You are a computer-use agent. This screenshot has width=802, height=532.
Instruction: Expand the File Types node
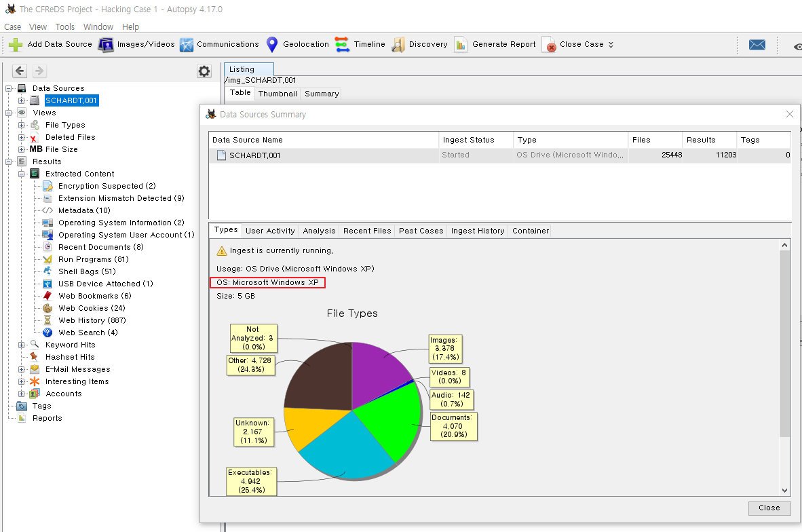[22, 126]
